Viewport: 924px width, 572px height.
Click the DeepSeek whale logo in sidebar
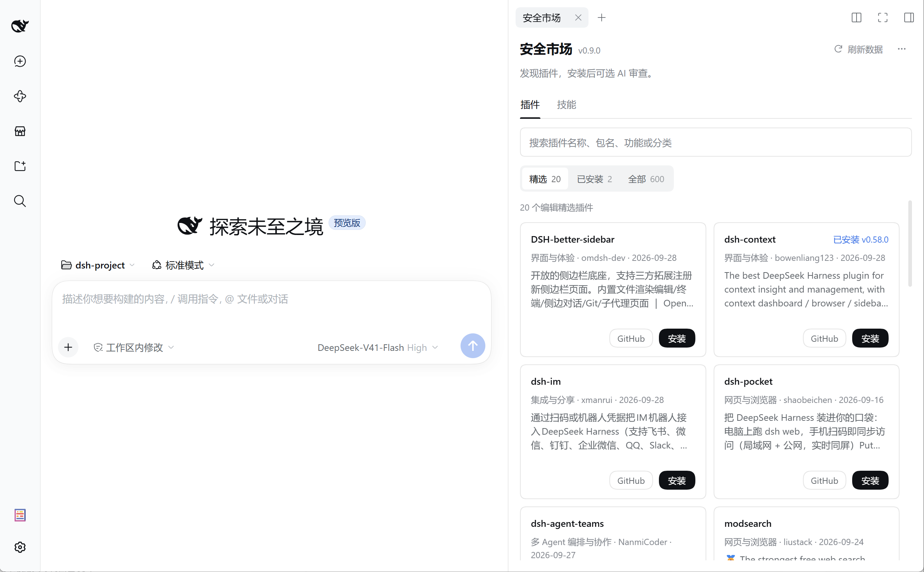tap(20, 26)
